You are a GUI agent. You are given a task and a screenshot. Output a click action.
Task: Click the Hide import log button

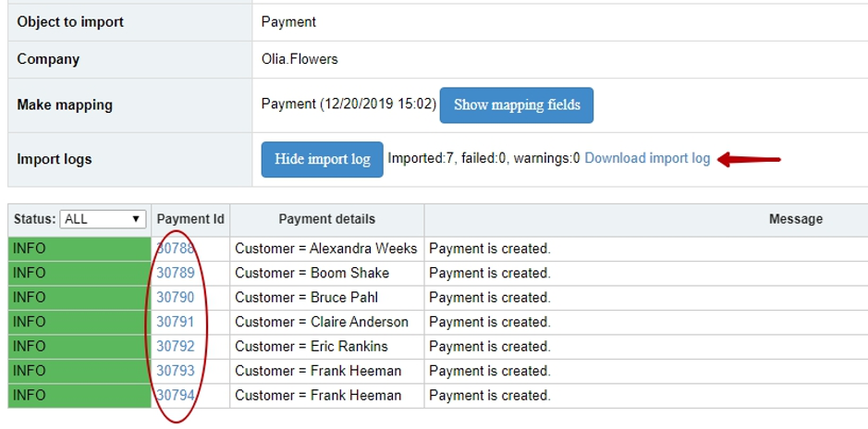tap(323, 159)
